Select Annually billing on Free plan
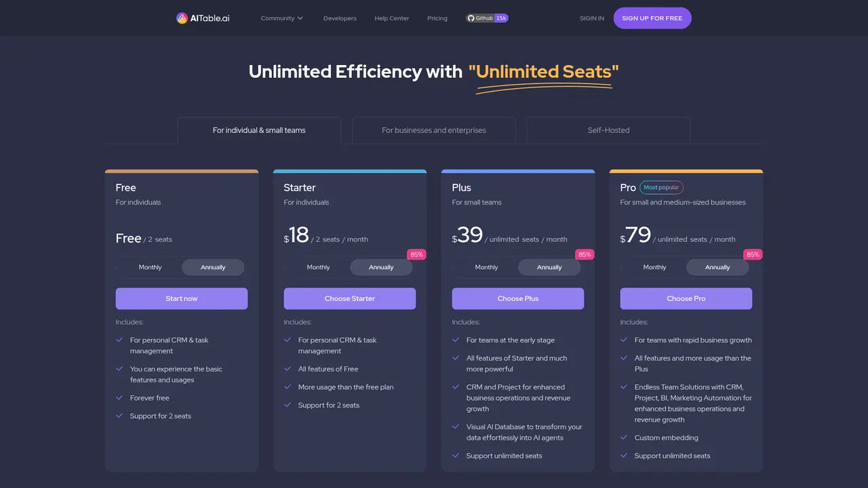The width and height of the screenshot is (868, 488). (213, 267)
